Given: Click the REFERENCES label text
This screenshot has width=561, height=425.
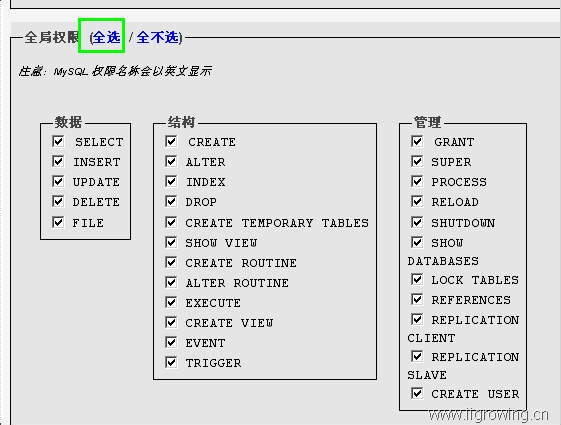Looking at the screenshot, I should (x=471, y=300).
